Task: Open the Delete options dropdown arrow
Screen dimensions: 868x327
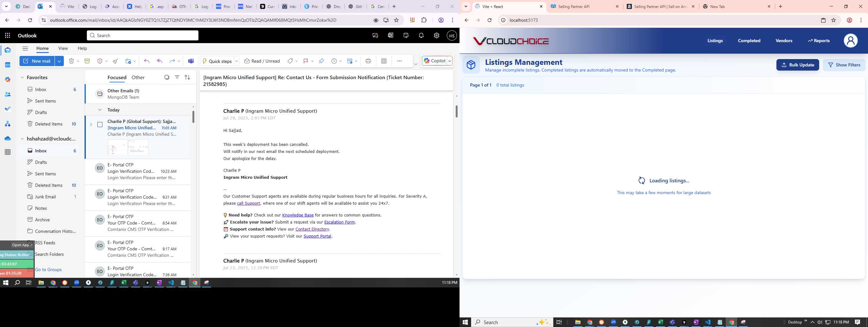Action: click(x=78, y=61)
